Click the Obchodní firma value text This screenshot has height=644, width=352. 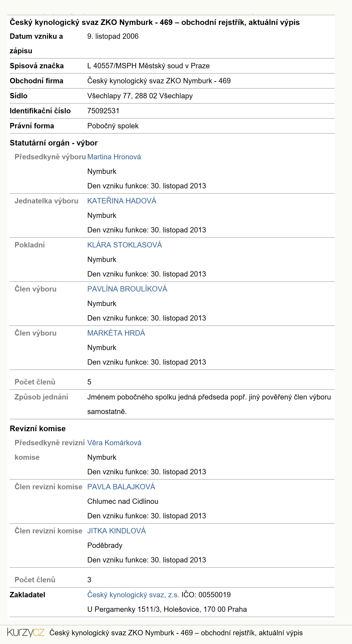pos(159,81)
